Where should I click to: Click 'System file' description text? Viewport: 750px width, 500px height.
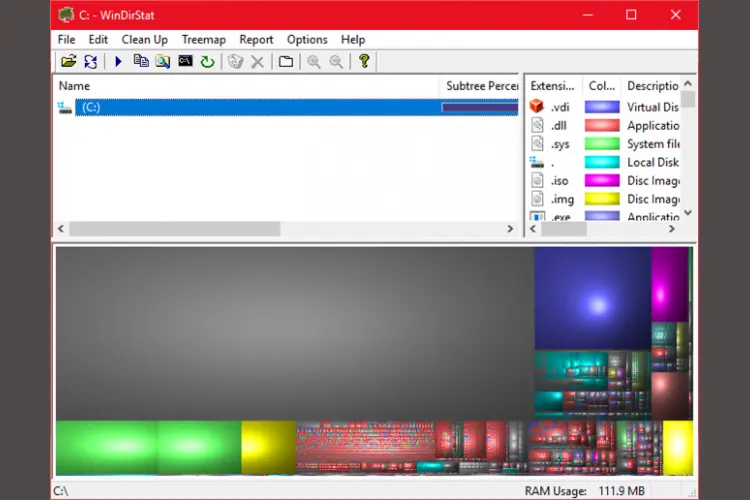click(653, 144)
